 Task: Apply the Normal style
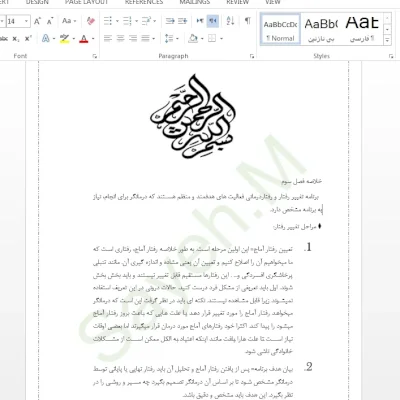pyautogui.click(x=280, y=29)
